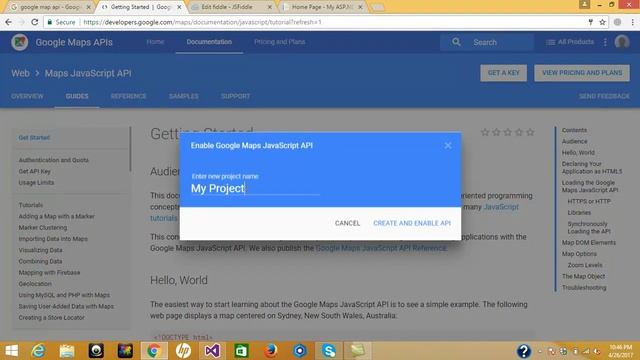Screen dimensions: 640x360
Task: Rate page with the fifth star
Action: pyautogui.click(x=530, y=132)
